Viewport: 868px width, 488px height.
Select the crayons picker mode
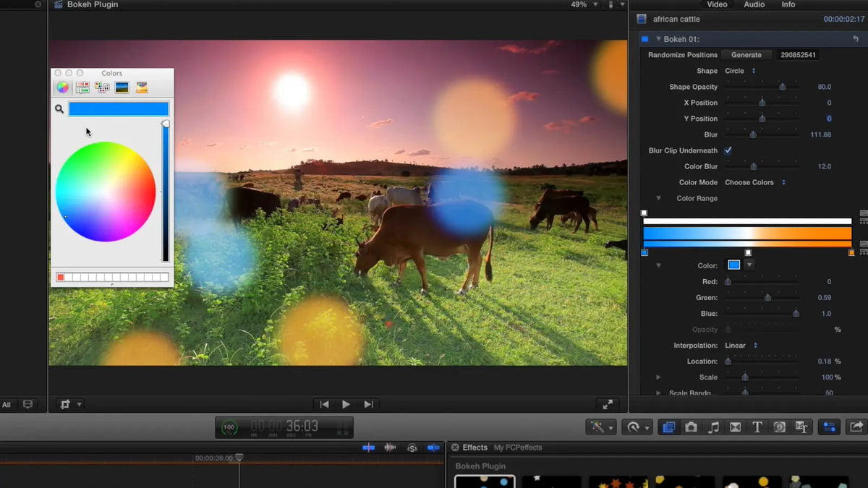pyautogui.click(x=142, y=87)
